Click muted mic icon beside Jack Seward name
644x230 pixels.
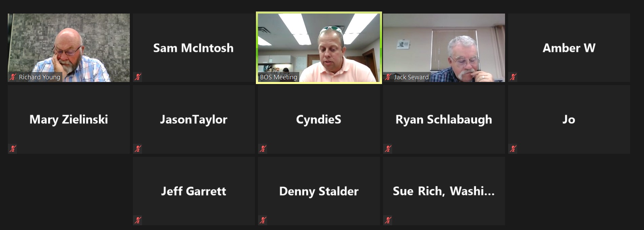tap(388, 77)
